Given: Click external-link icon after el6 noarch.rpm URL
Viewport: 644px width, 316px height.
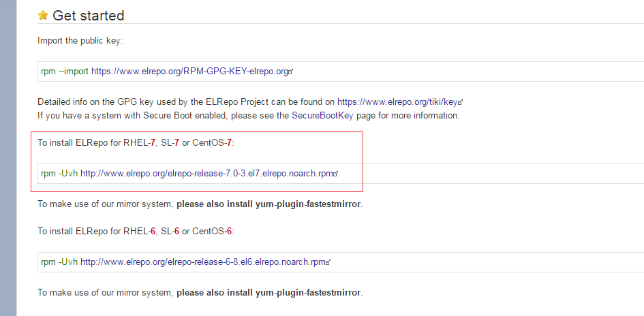Looking at the screenshot, I should [x=328, y=262].
